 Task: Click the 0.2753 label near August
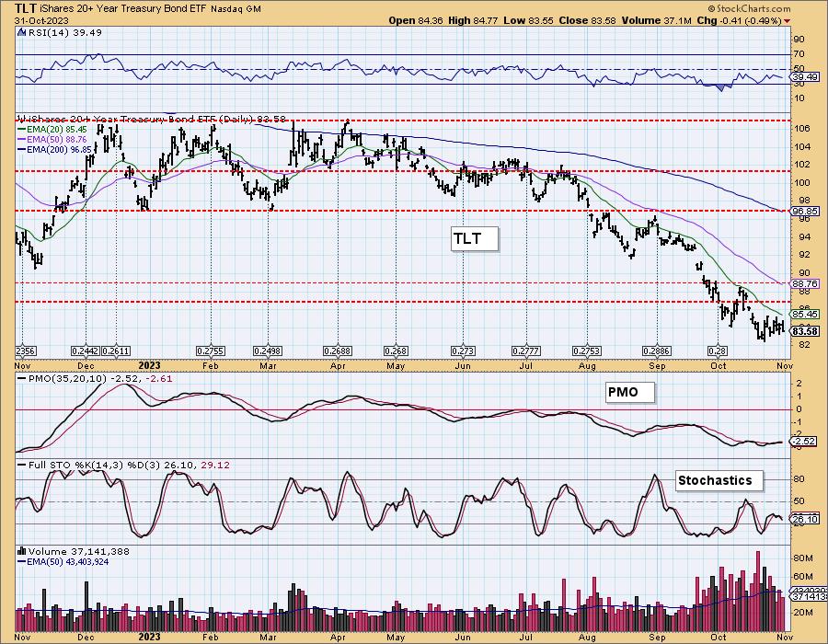[x=587, y=351]
